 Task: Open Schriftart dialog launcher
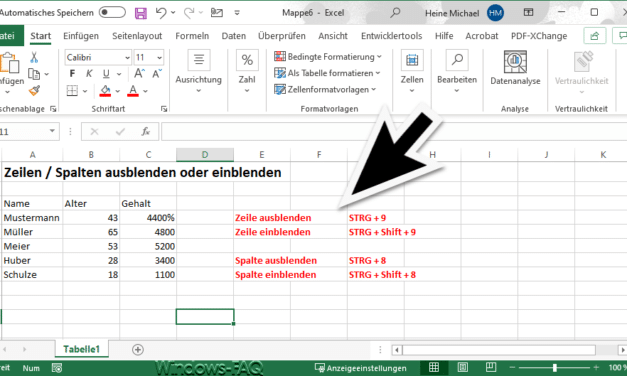pos(164,109)
